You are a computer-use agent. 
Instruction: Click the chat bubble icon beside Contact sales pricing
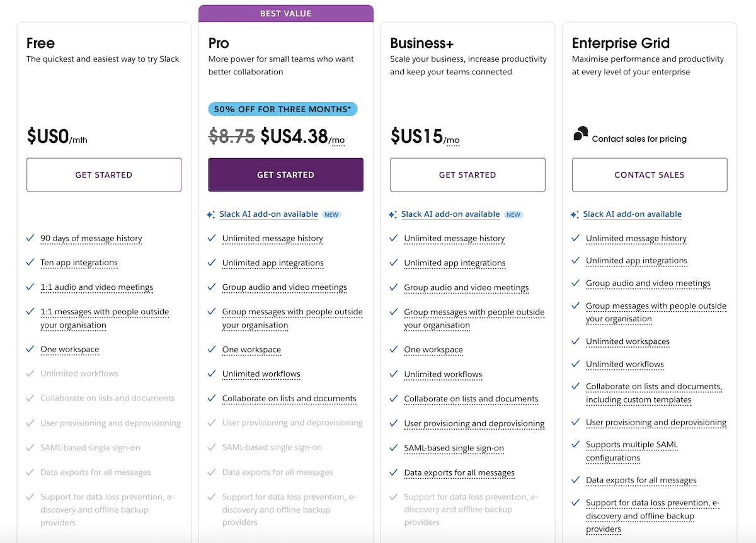(580, 134)
